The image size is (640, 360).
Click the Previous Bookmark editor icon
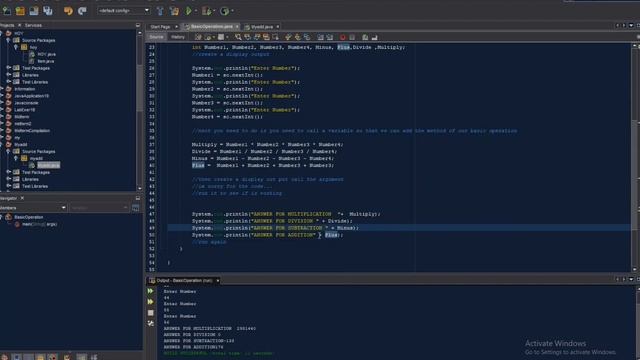(288, 37)
